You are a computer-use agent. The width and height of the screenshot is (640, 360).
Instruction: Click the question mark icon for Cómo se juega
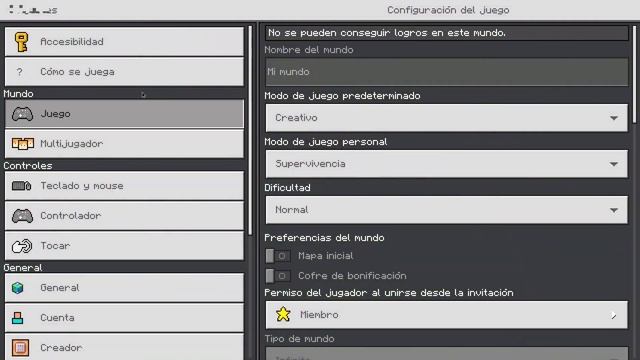pos(20,72)
